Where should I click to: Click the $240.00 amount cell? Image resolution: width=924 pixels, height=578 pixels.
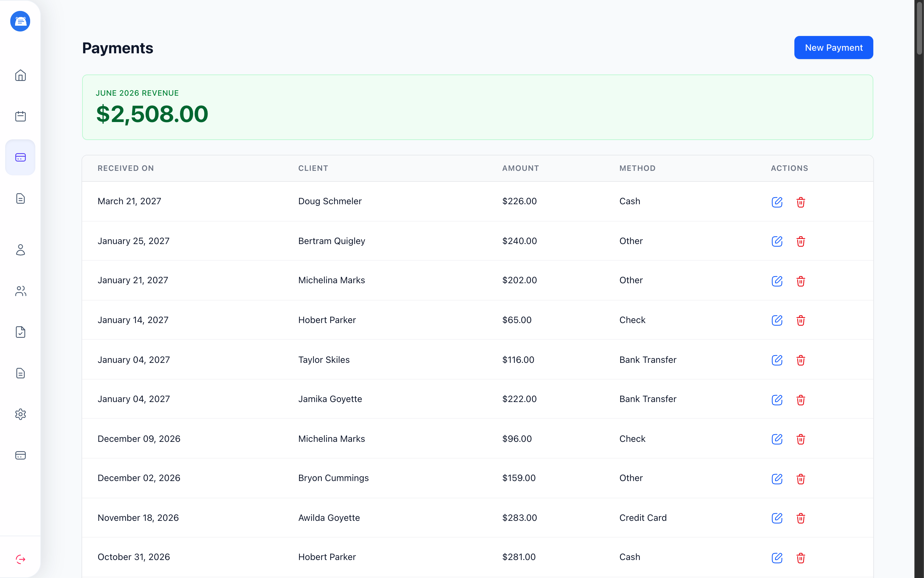519,241
